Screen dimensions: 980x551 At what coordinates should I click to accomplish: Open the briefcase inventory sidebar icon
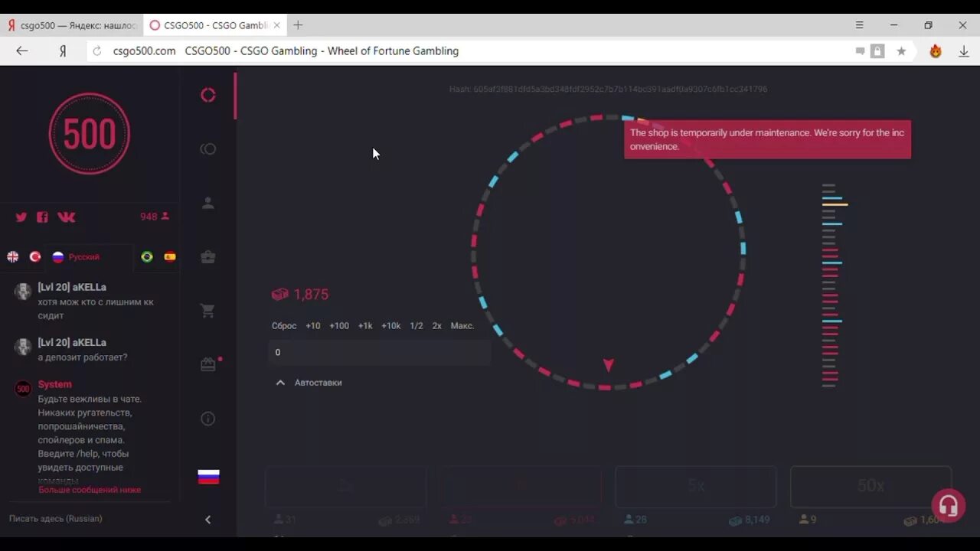[x=207, y=257]
